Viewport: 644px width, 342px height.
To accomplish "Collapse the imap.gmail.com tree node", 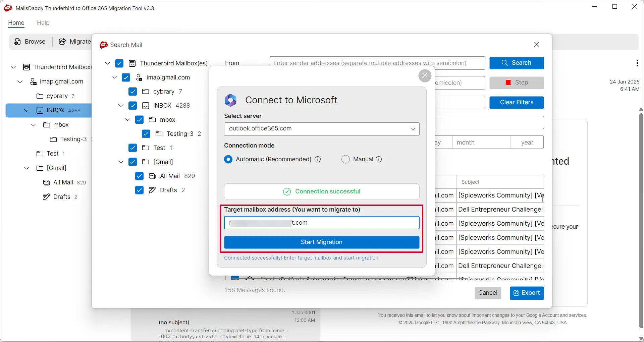I will [x=114, y=77].
